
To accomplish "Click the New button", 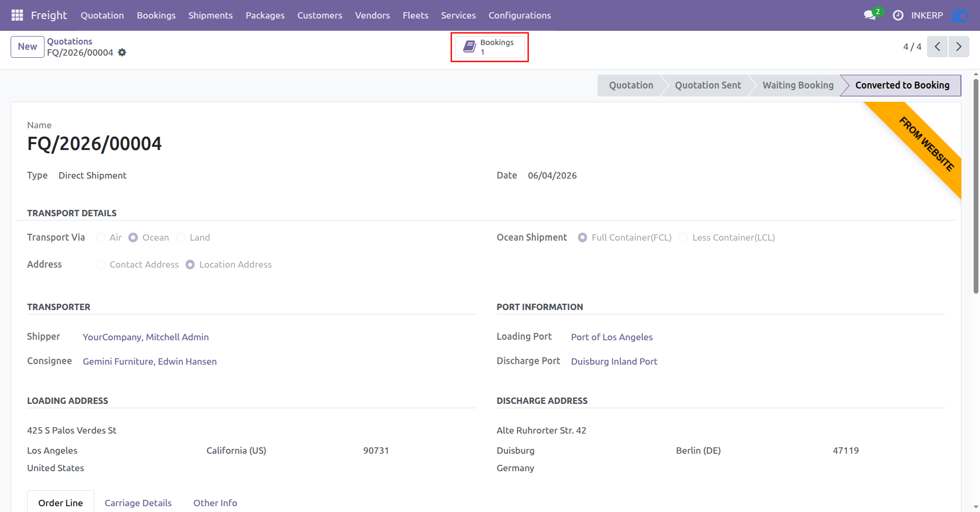I will pos(28,47).
